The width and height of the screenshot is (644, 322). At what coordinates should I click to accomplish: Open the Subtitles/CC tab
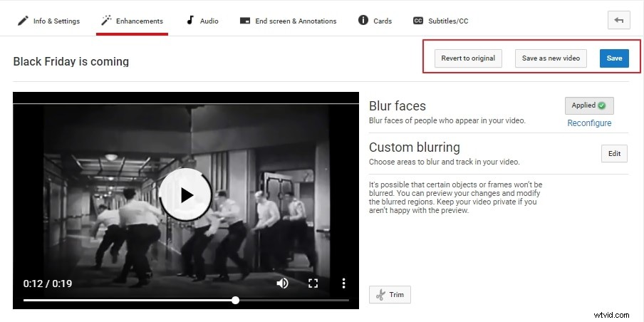[440, 21]
